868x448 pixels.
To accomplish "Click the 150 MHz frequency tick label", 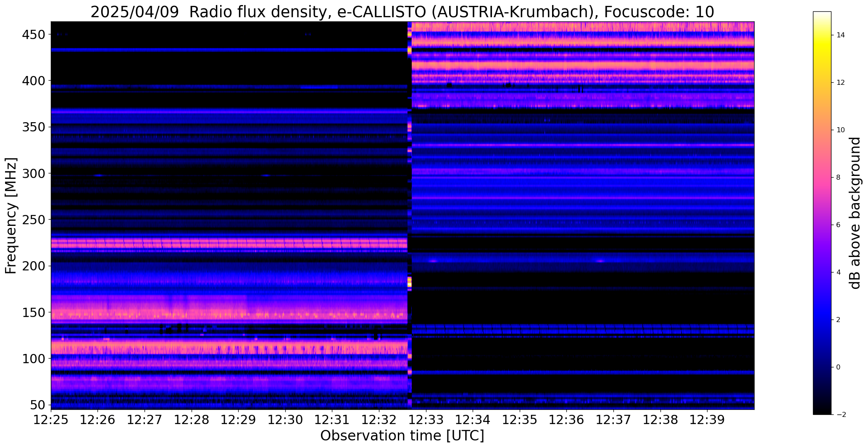I will pyautogui.click(x=33, y=312).
